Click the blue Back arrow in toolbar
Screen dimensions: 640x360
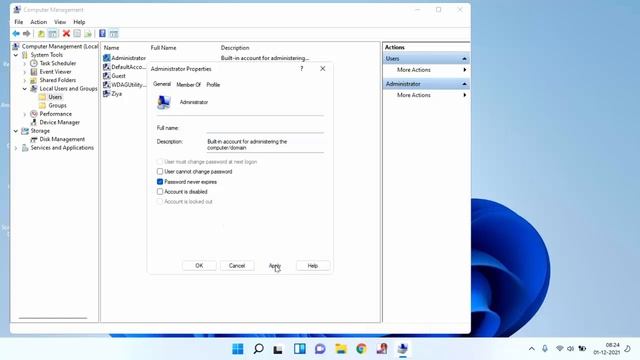tap(16, 33)
